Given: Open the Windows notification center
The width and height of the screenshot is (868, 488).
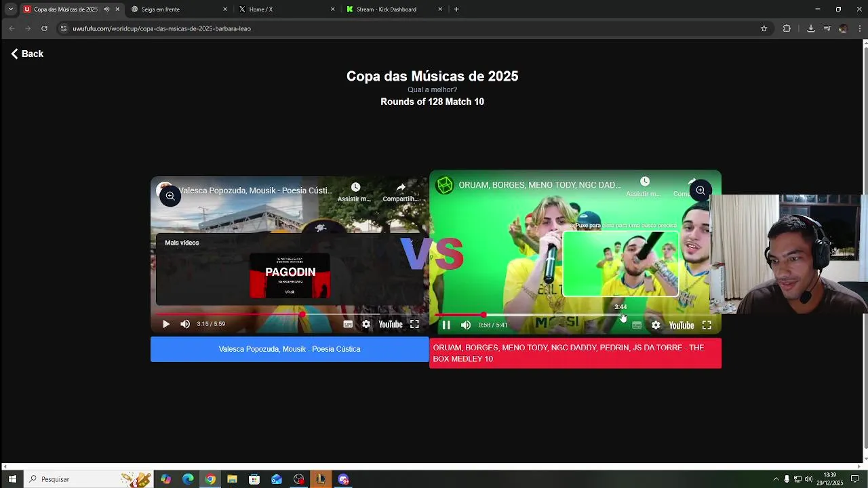Looking at the screenshot, I should coord(854,479).
